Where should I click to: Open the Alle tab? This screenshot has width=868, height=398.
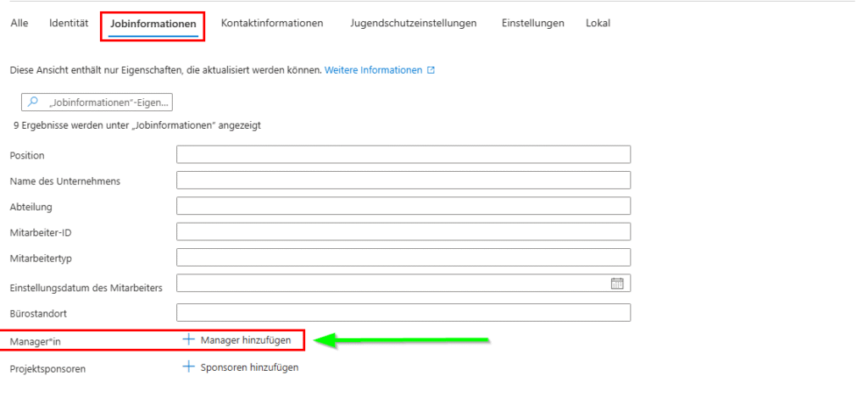click(x=19, y=24)
